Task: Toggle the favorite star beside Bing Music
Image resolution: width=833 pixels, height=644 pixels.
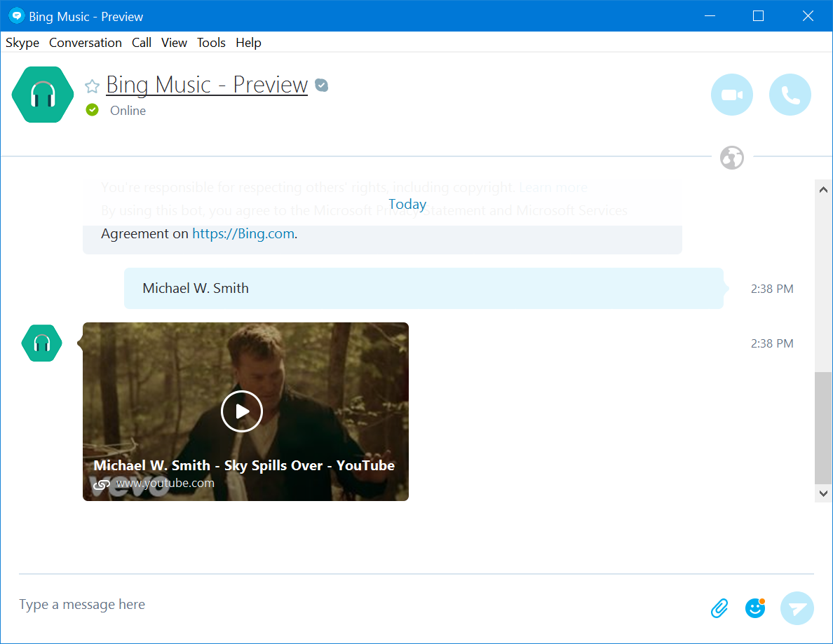Action: 92,86
